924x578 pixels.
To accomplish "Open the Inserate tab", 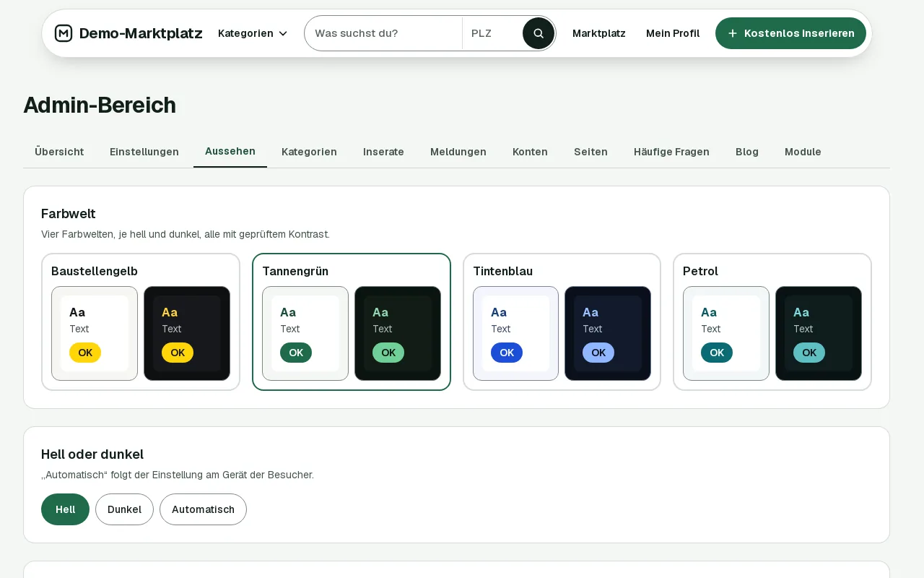I will tap(383, 152).
